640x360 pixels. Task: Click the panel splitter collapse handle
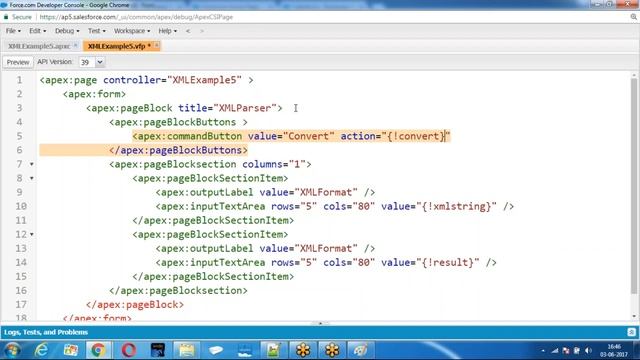coord(320,323)
